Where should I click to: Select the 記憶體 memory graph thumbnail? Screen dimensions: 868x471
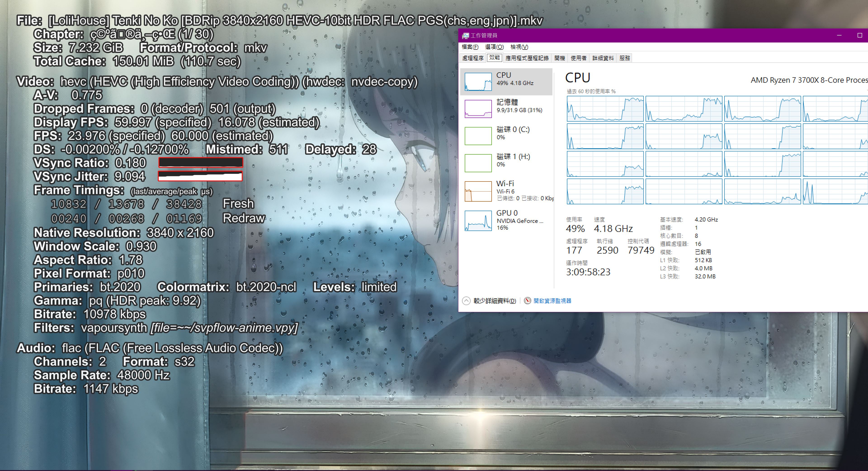(478, 109)
